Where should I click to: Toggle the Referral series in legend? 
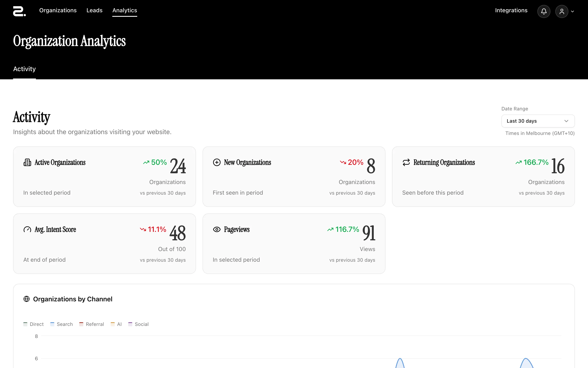pos(92,324)
